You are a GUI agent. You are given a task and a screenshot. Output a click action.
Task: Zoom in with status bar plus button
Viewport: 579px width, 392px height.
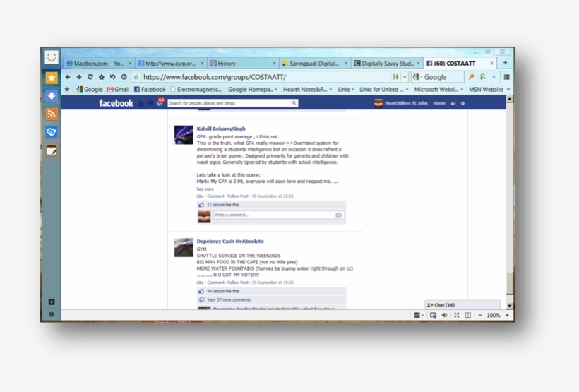click(x=507, y=315)
